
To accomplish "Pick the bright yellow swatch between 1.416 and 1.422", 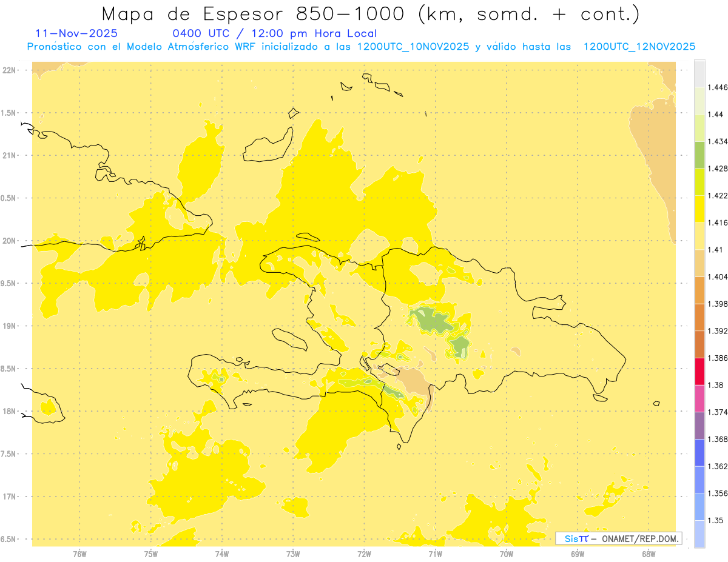I will coord(699,209).
